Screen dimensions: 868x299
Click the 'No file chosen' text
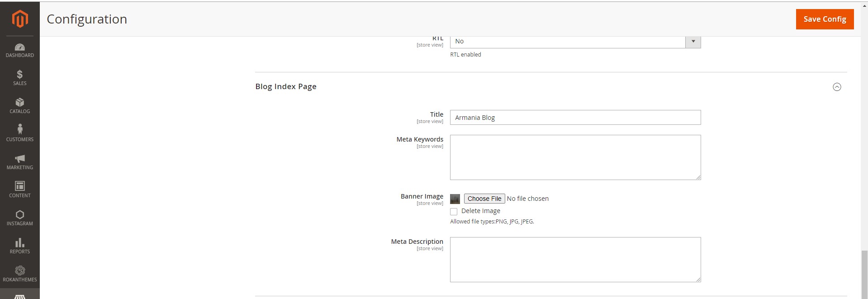point(528,199)
